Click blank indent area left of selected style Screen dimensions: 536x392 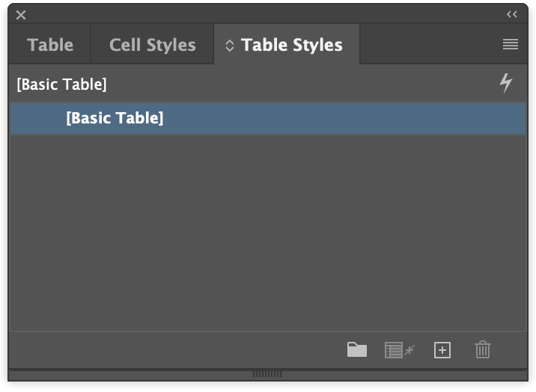point(37,118)
